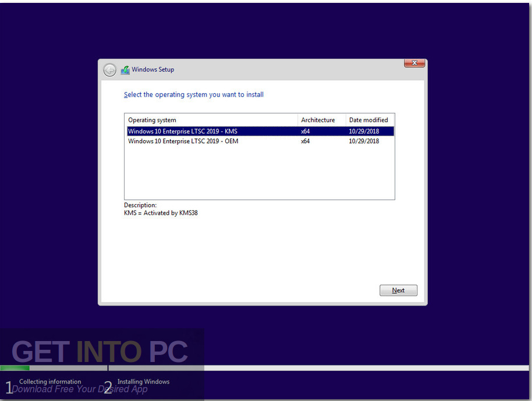
Task: Click the Windows Setup logo icon
Action: (125, 69)
